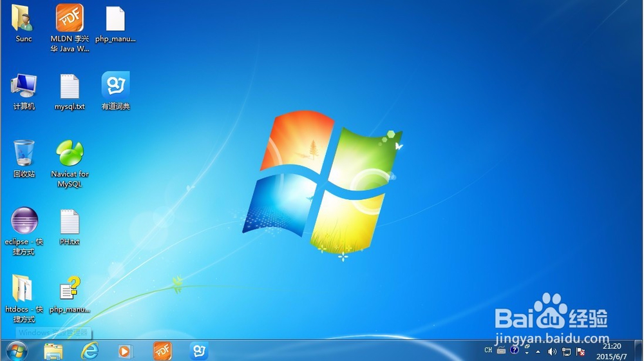Viewport: 644px width, 361px height.
Task: Select the MLDN Java Web PDF file
Action: pos(70,29)
